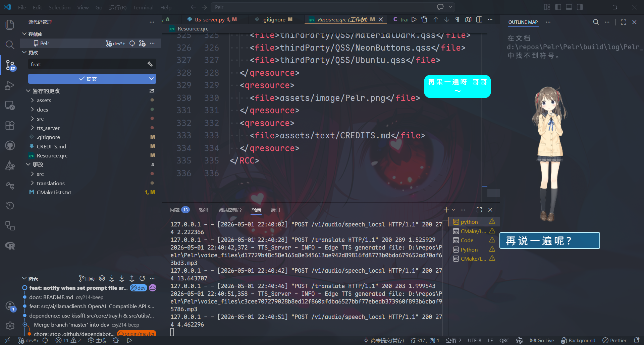Image resolution: width=644 pixels, height=345 pixels.
Task: Click the start debugging icon in status bar
Action: [129, 340]
